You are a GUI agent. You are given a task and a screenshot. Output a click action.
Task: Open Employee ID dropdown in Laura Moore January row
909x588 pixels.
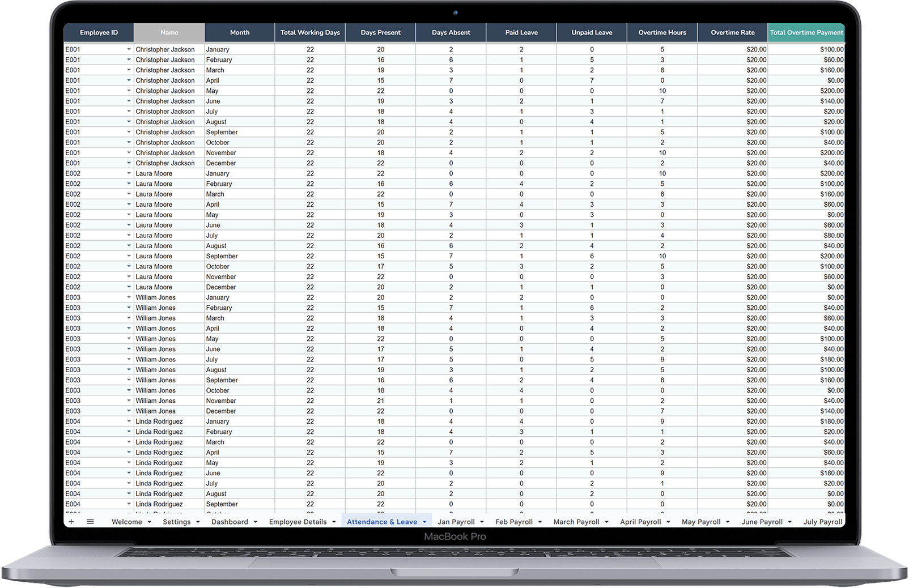click(x=129, y=174)
